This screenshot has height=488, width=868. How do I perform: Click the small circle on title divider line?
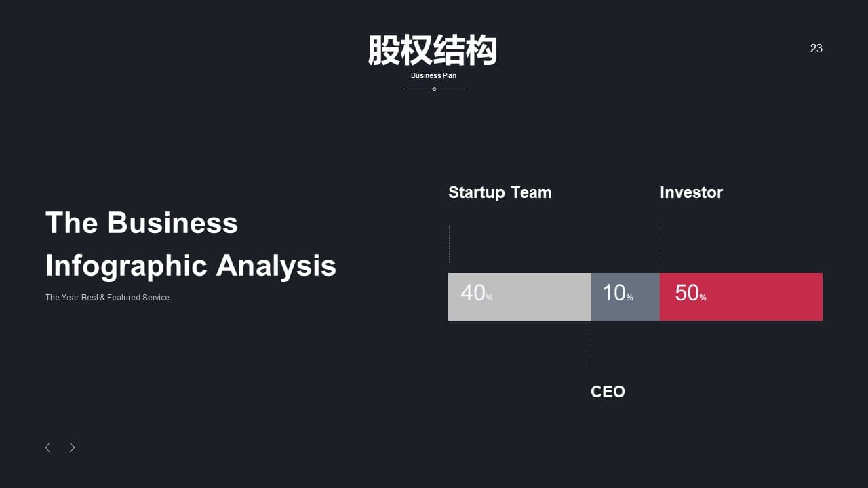click(x=434, y=89)
